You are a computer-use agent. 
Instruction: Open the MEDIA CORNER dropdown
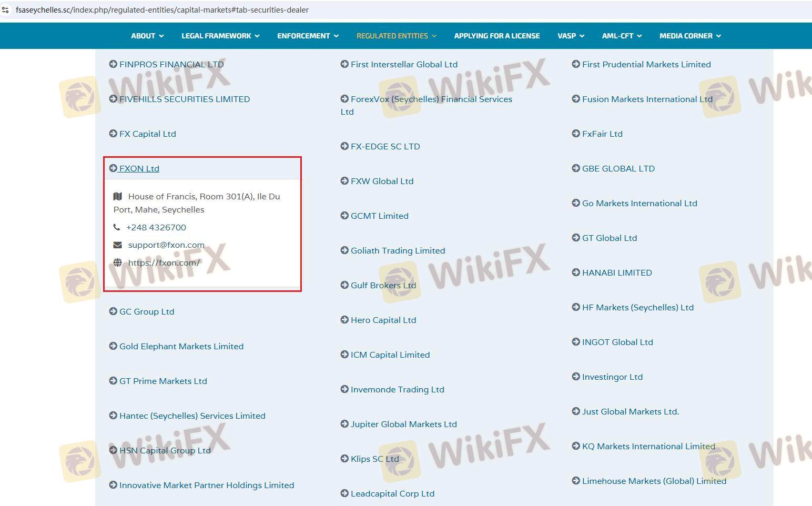690,36
